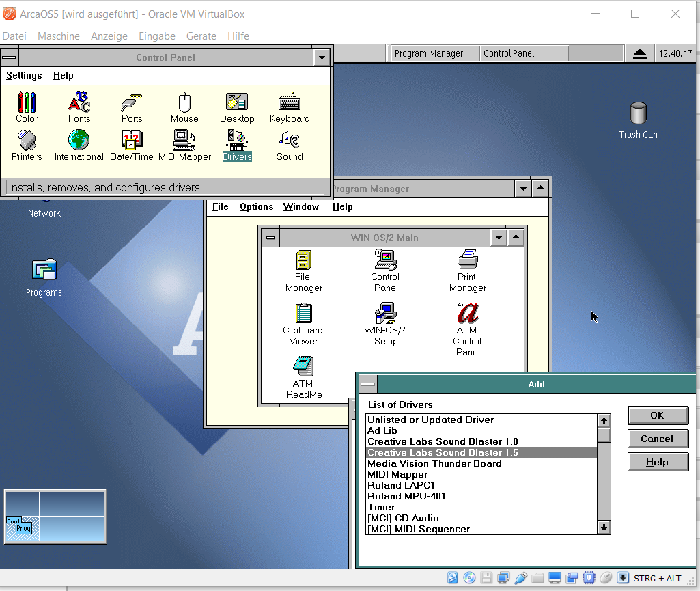Image resolution: width=700 pixels, height=591 pixels.
Task: Maximize Program Manager with the up arrow
Action: 540,188
